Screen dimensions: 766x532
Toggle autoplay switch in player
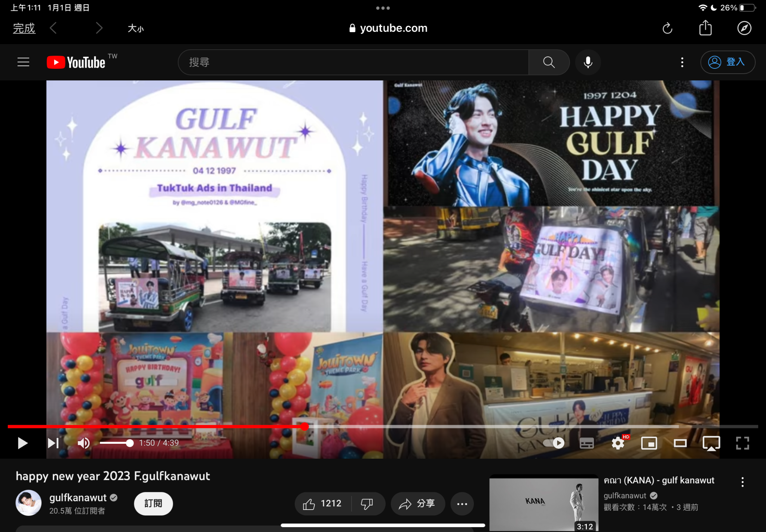coord(554,443)
